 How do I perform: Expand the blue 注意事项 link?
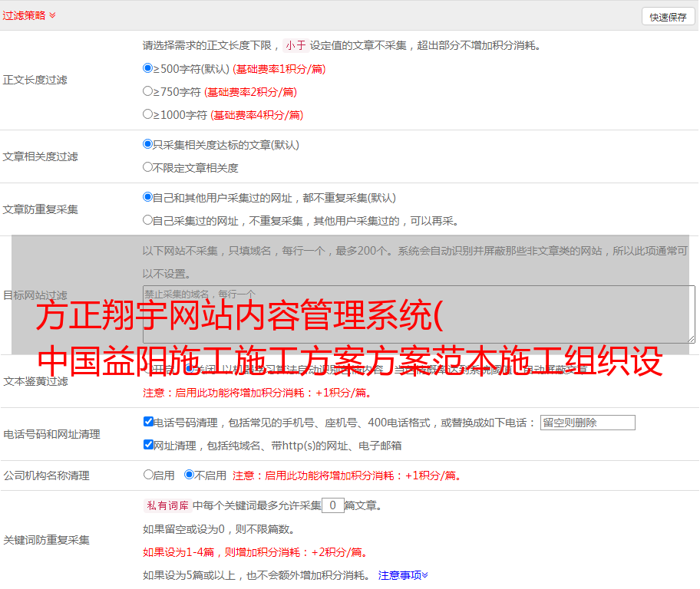click(403, 575)
